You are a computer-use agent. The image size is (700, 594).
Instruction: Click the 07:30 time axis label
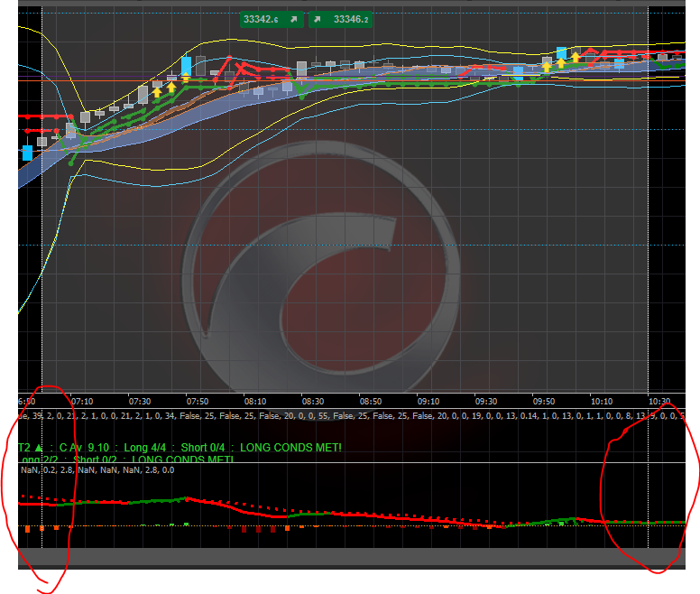(140, 402)
